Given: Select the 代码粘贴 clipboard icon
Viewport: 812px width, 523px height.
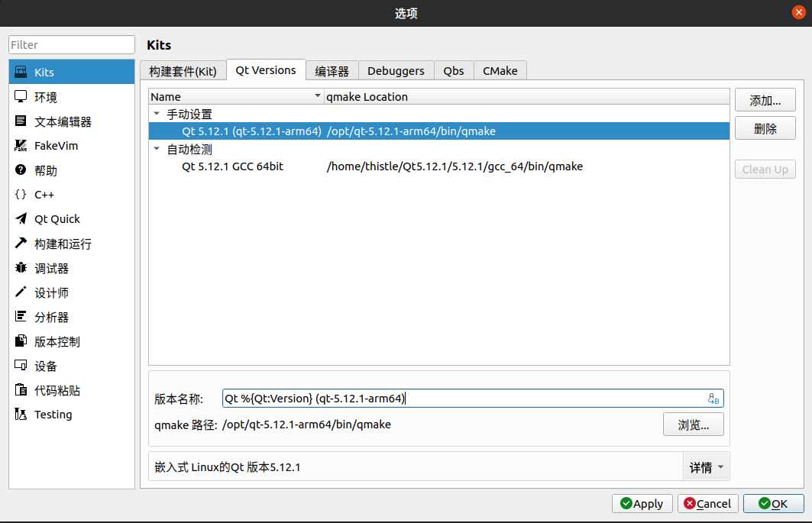Looking at the screenshot, I should [x=21, y=390].
